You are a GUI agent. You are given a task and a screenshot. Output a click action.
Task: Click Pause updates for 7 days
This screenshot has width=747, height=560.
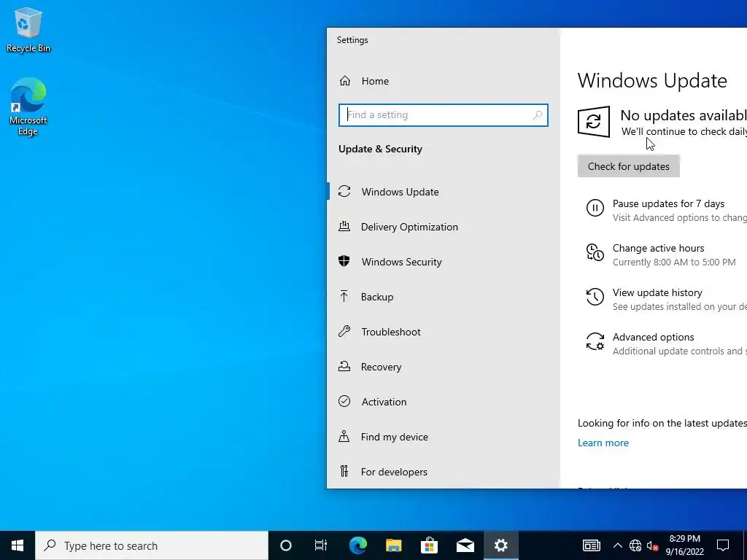[668, 204]
